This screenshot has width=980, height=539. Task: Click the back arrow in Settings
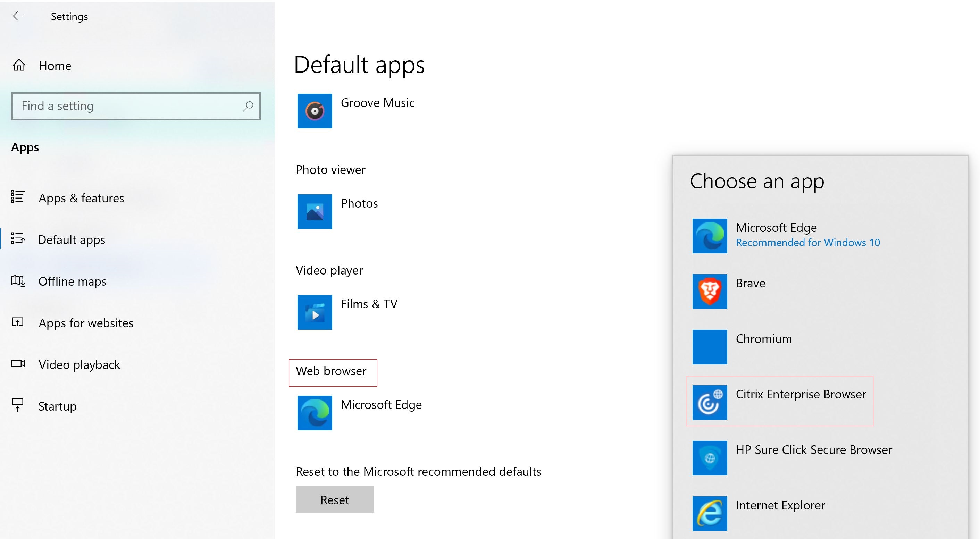[18, 16]
